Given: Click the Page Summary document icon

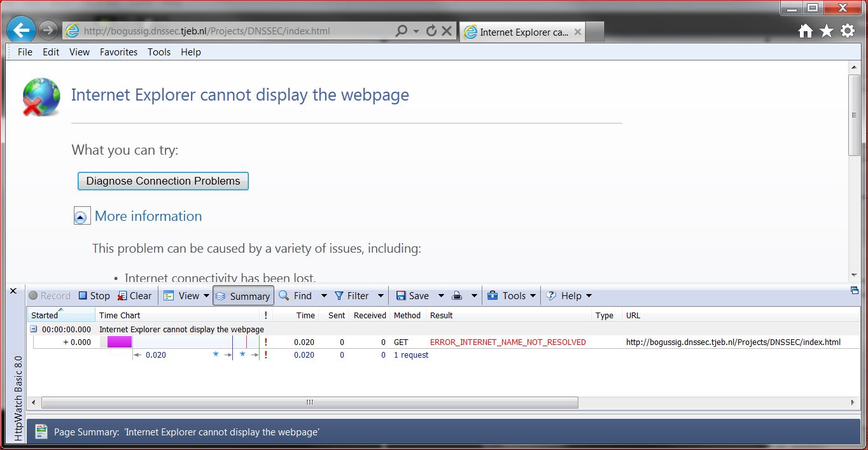Looking at the screenshot, I should [x=41, y=432].
